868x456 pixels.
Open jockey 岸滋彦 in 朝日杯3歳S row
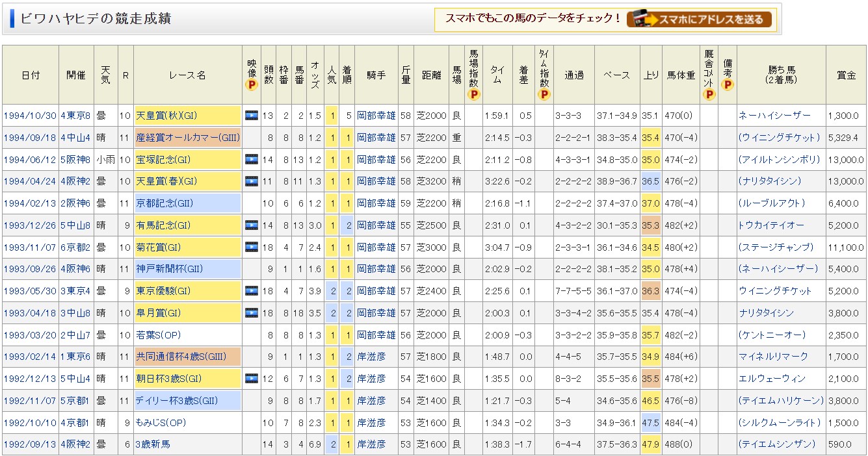point(371,379)
